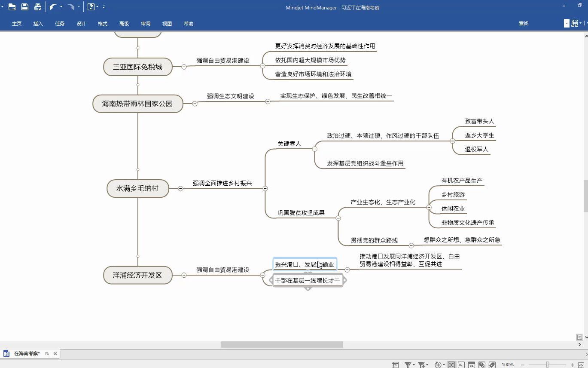Open the Undo history dropdown arrow
This screenshot has height=368, width=588.
click(61, 7)
